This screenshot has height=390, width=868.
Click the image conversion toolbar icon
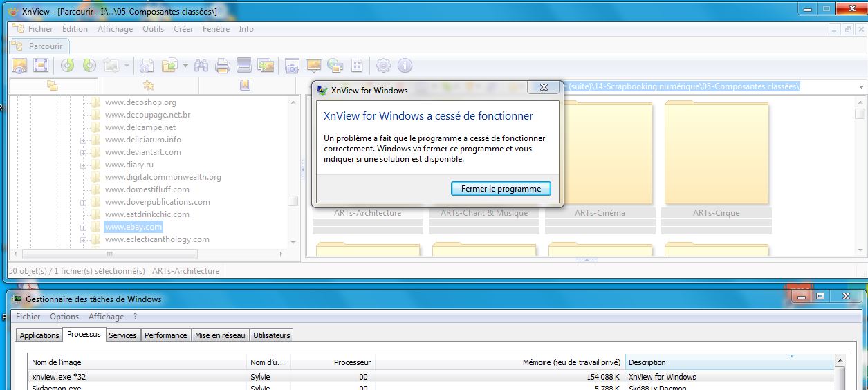111,66
